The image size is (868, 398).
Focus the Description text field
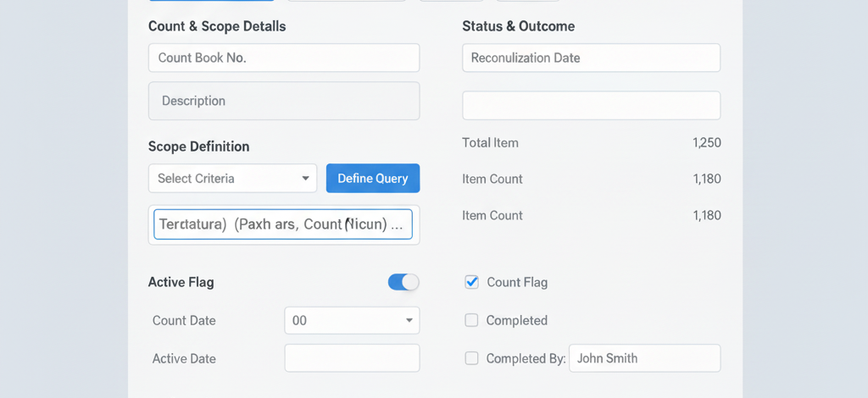pos(283,101)
